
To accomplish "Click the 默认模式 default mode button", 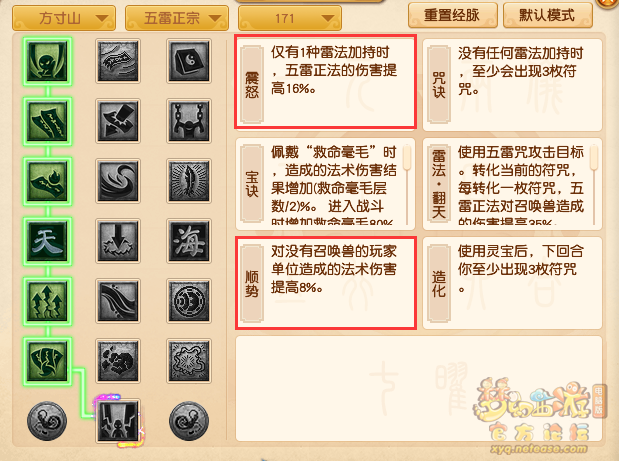I will click(548, 15).
